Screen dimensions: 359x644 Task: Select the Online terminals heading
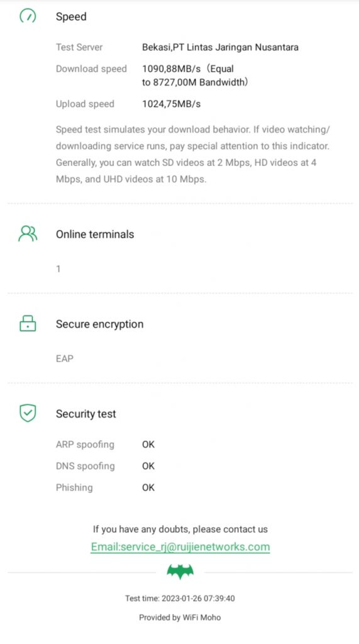coord(95,234)
